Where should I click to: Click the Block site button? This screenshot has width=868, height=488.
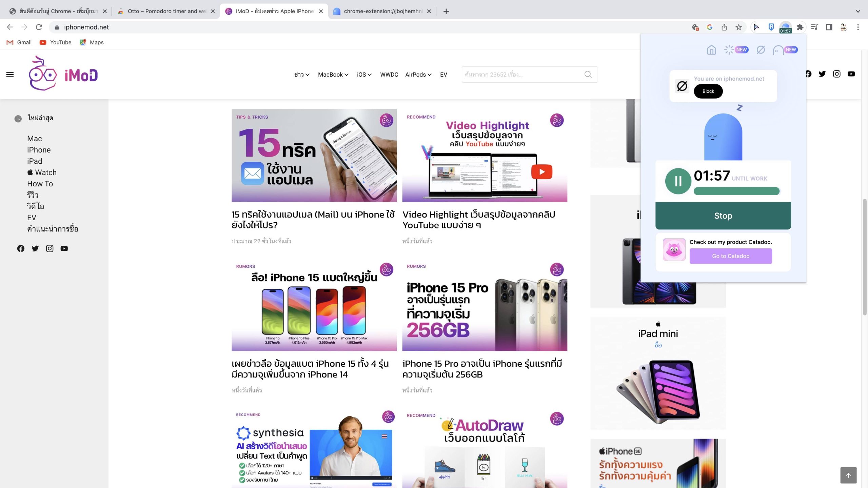708,91
